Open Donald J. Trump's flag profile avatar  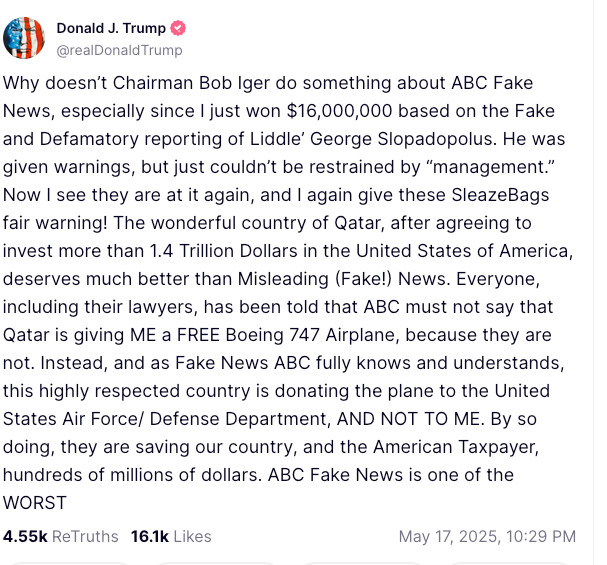[x=24, y=38]
